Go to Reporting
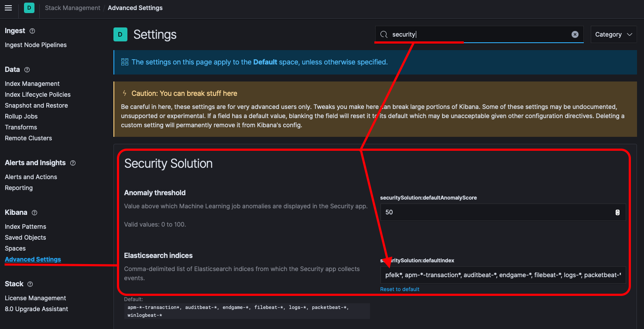This screenshot has height=329, width=644. pos(19,188)
